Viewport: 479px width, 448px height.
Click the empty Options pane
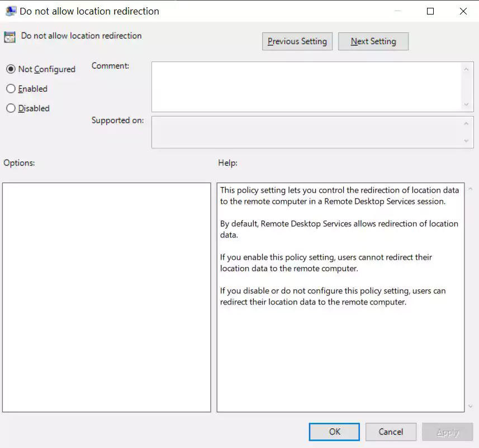(x=106, y=297)
